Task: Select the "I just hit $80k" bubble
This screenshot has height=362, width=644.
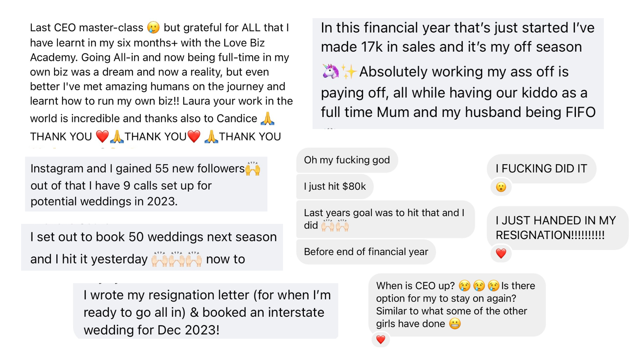Action: tap(335, 186)
